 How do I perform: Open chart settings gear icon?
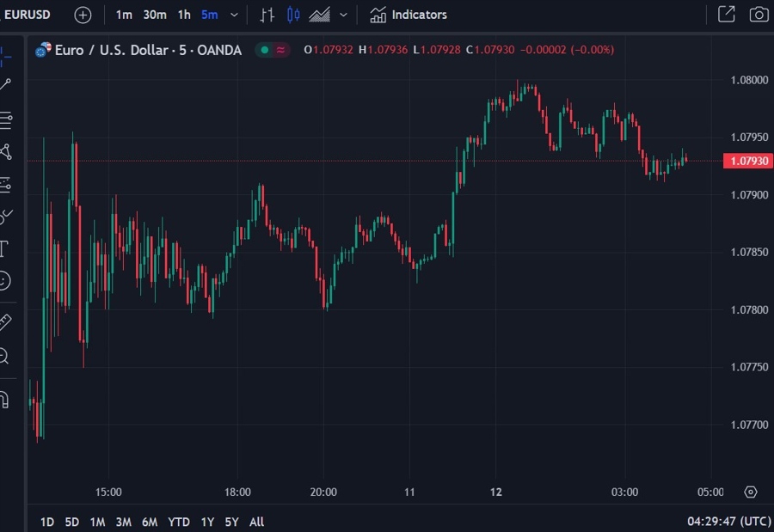point(751,492)
